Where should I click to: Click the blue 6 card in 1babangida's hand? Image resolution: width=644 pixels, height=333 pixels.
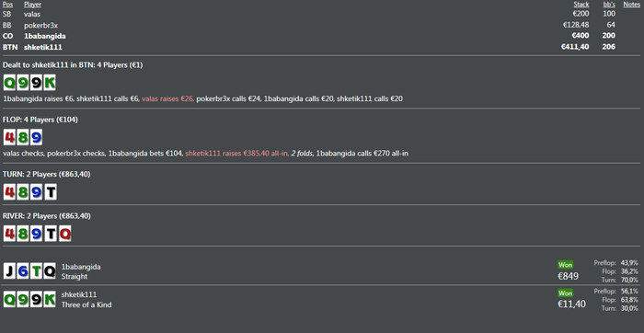(23, 271)
